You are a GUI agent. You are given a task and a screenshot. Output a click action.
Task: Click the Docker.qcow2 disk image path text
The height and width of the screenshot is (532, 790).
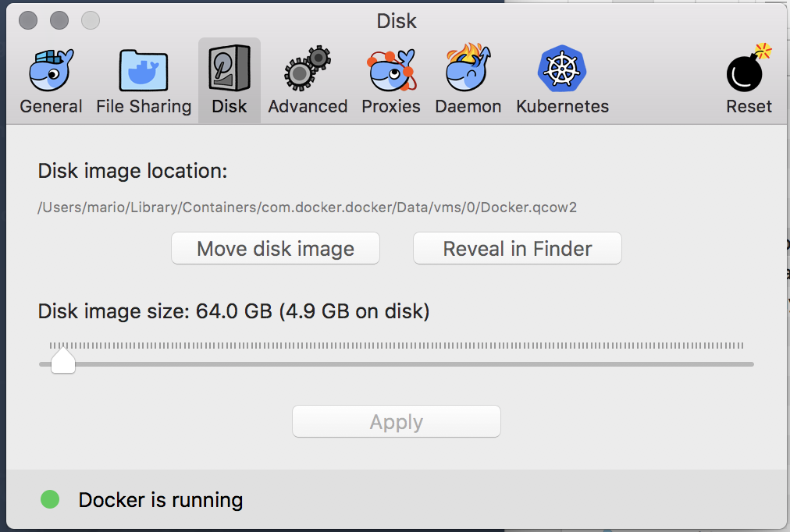tap(307, 207)
